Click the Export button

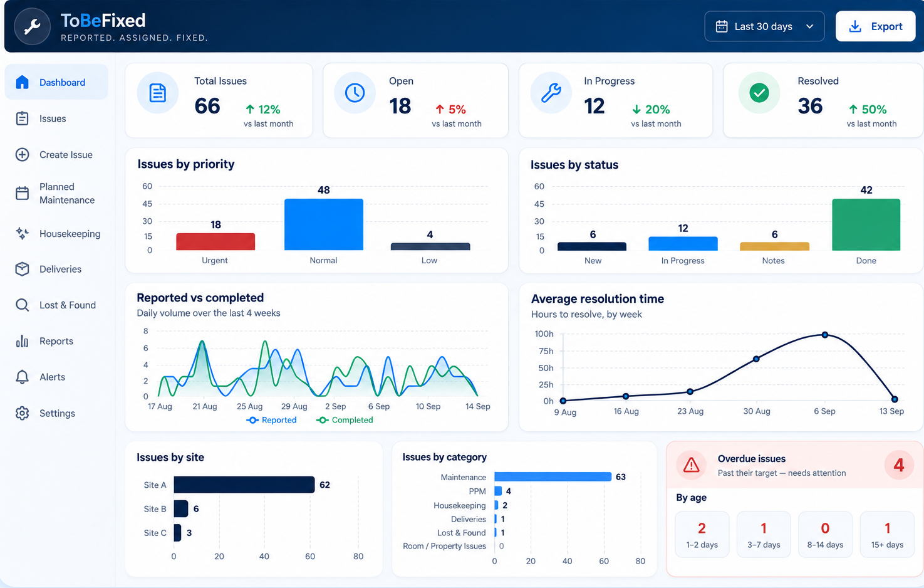(x=875, y=26)
